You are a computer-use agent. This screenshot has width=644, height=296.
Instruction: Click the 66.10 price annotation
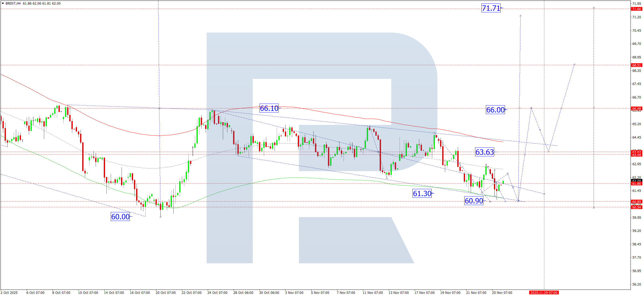coord(269,108)
